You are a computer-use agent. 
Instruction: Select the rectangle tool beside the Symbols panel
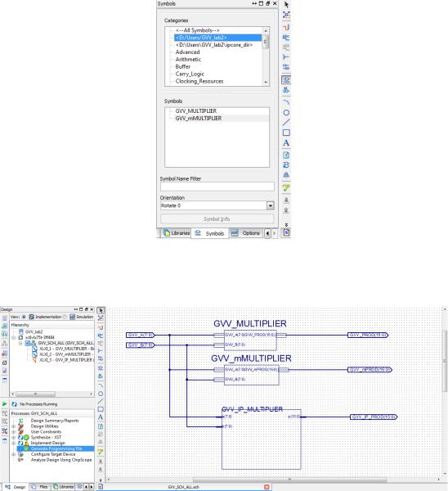click(286, 133)
